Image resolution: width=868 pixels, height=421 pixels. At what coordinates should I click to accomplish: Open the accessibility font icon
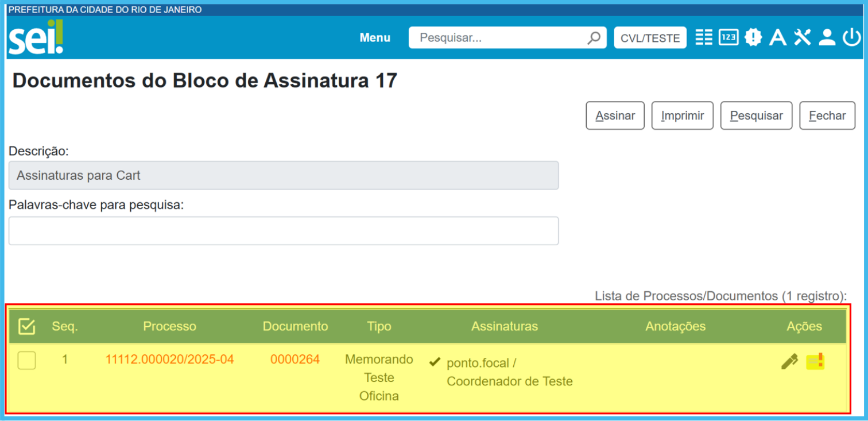pos(778,38)
